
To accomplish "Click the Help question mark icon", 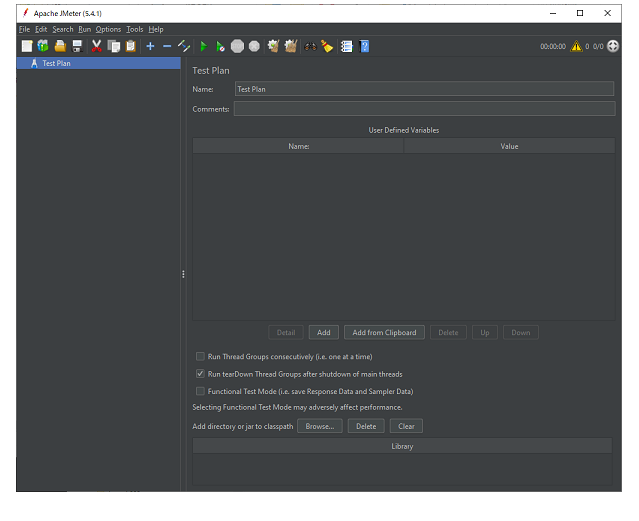I will tap(364, 46).
